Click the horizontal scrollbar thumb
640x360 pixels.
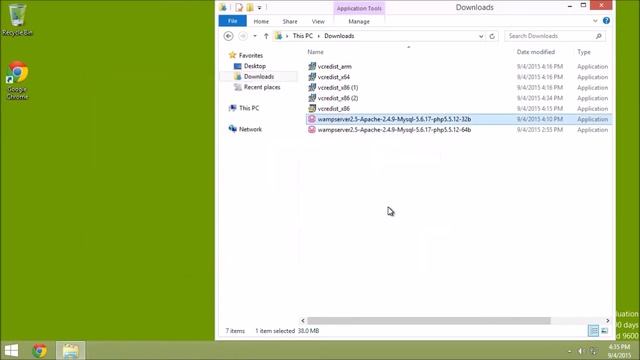(x=429, y=321)
